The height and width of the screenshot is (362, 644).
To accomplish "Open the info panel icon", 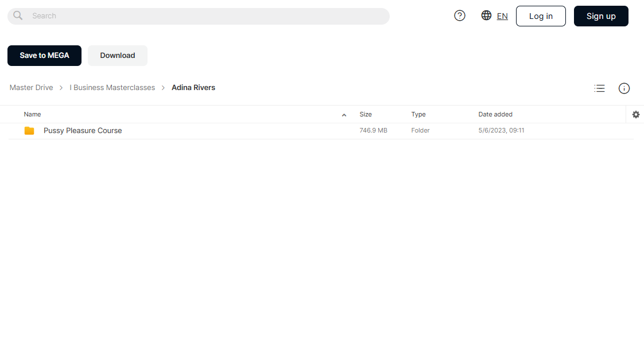I will 624,88.
